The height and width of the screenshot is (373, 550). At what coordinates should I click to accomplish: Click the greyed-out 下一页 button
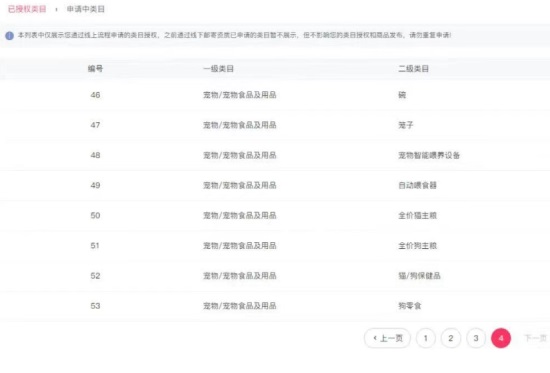pyautogui.click(x=535, y=338)
